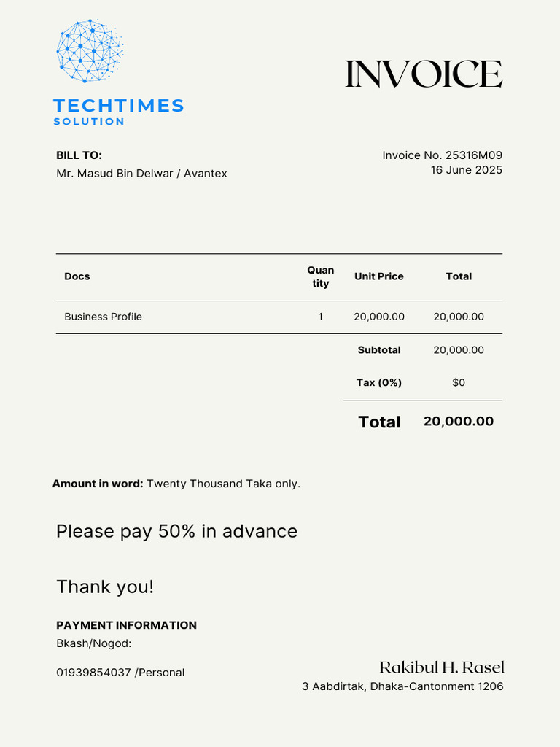Click the BILL TO label
The width and height of the screenshot is (560, 747).
(79, 155)
